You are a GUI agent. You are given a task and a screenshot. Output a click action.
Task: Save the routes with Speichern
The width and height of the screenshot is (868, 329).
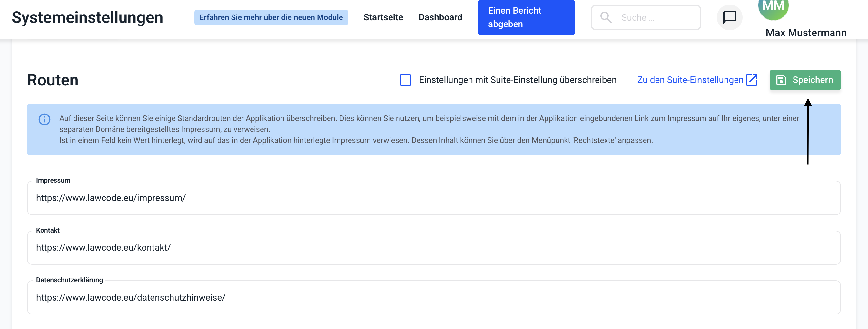click(805, 80)
